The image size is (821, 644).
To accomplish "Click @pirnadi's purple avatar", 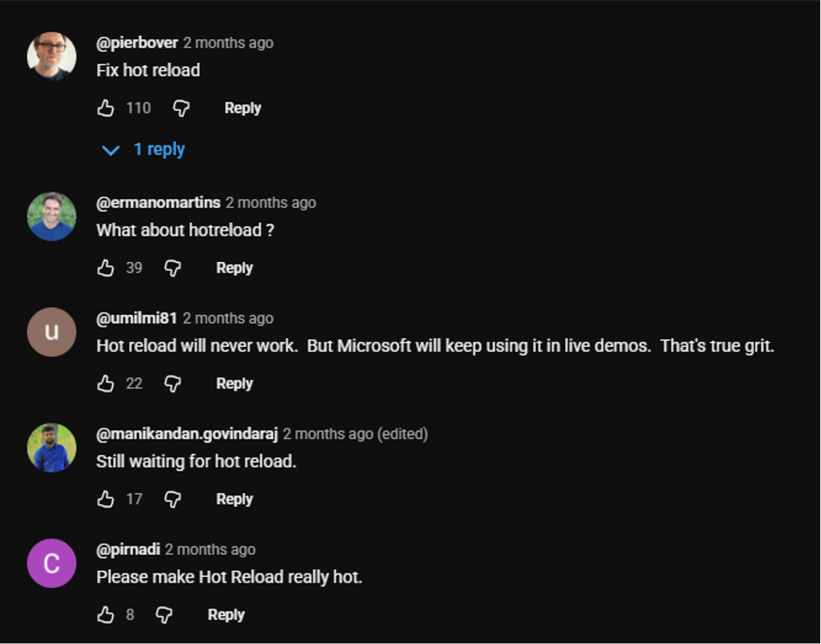I will [52, 563].
